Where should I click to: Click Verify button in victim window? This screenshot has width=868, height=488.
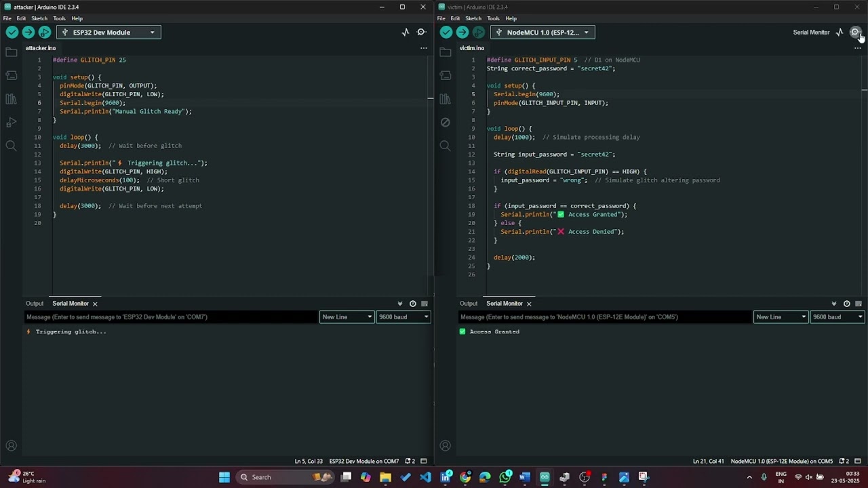pyautogui.click(x=446, y=32)
